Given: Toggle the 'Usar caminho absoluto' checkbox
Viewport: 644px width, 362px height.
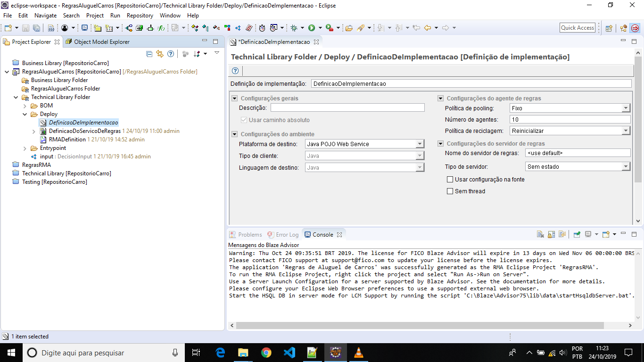Looking at the screenshot, I should coord(244,120).
